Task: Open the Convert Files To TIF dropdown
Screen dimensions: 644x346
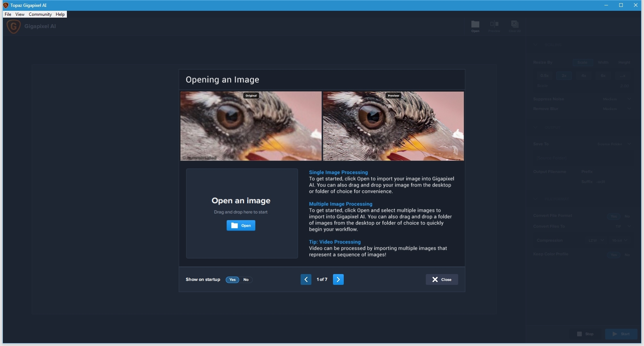Action: (x=623, y=226)
